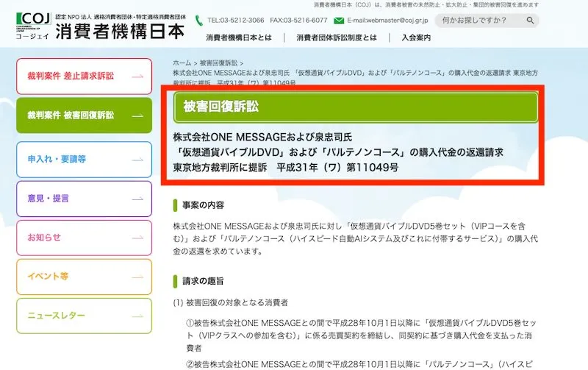
Task: Open sidebar 裁判案件 差止請求訴訟
Action: pos(84,77)
